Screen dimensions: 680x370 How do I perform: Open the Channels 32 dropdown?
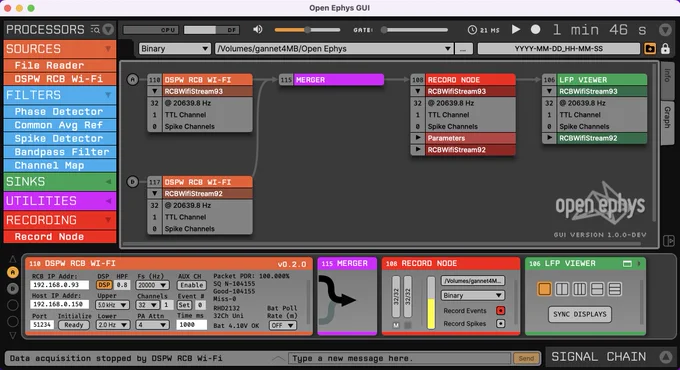[x=147, y=305]
